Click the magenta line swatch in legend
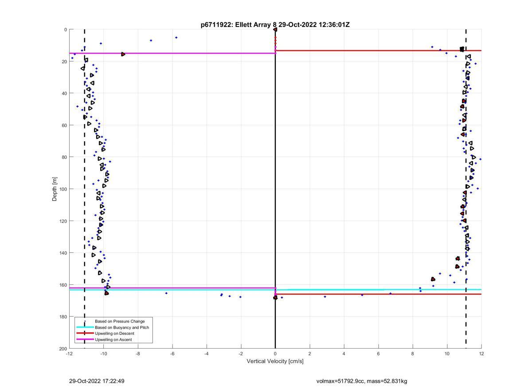Viewport: 532px width, 392px height. [85, 339]
